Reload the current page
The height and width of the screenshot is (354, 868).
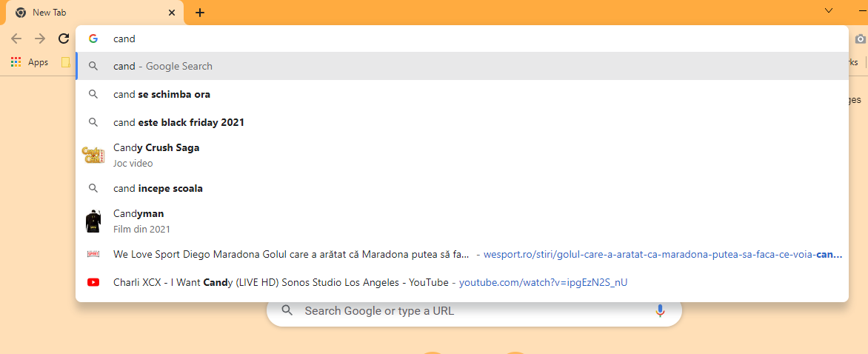point(64,39)
